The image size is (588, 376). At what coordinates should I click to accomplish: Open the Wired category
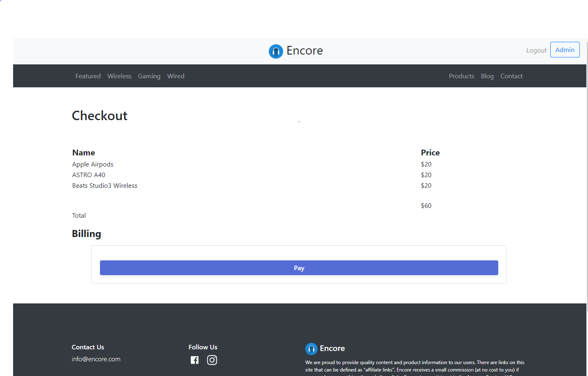[x=176, y=76]
